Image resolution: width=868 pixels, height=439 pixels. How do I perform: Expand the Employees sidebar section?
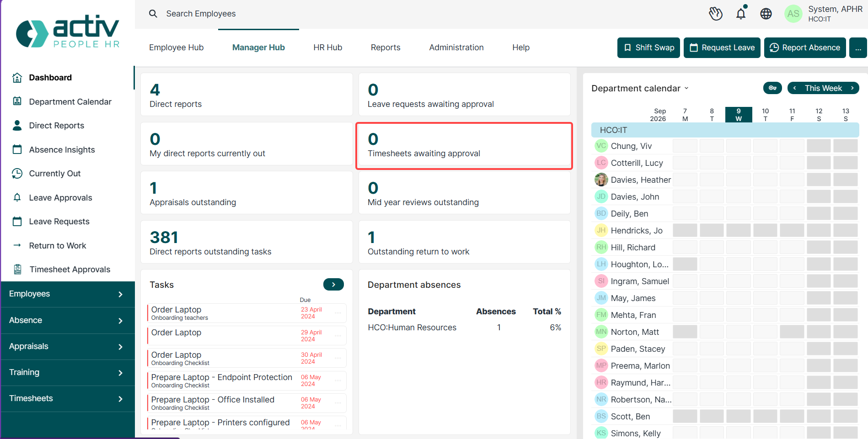[67, 294]
